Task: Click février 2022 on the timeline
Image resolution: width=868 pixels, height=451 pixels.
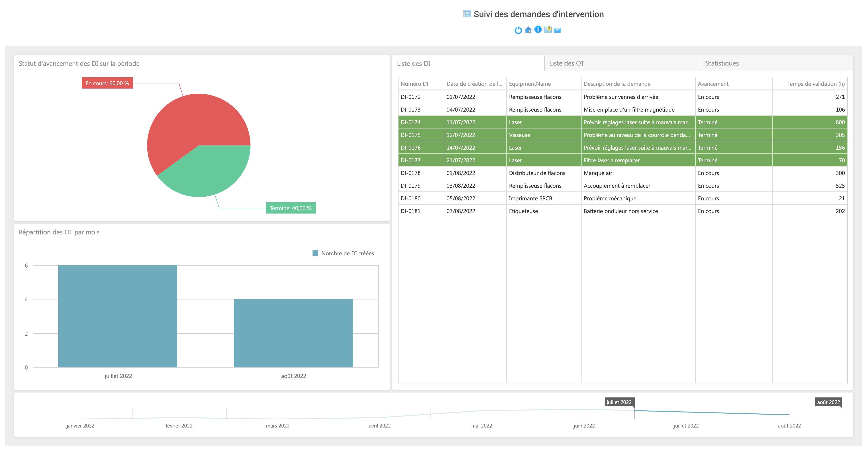Action: coord(179,426)
